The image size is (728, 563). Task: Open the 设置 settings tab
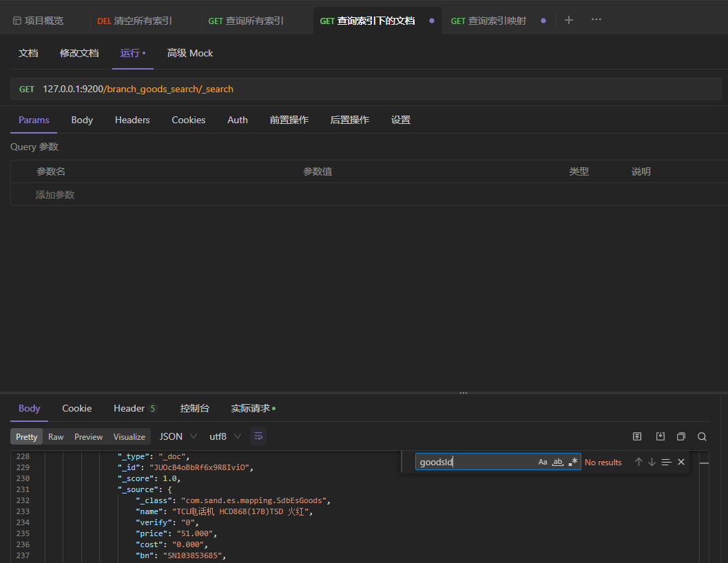pyautogui.click(x=401, y=120)
